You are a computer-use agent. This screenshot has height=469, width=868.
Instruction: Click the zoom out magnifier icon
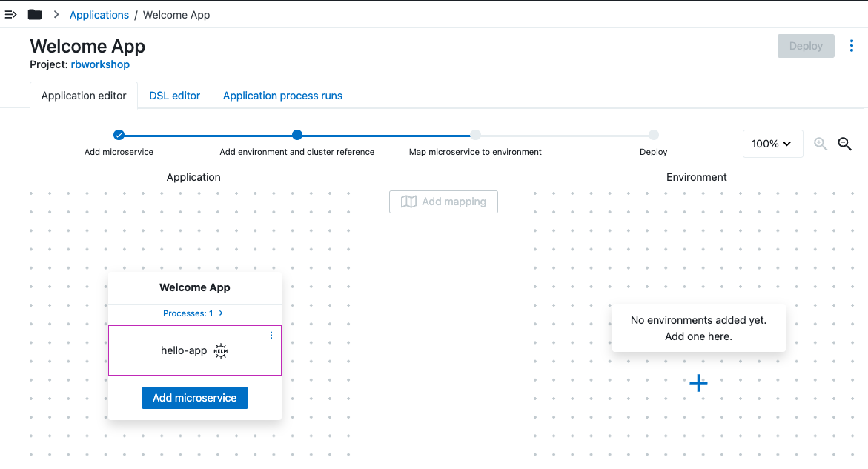[845, 144]
